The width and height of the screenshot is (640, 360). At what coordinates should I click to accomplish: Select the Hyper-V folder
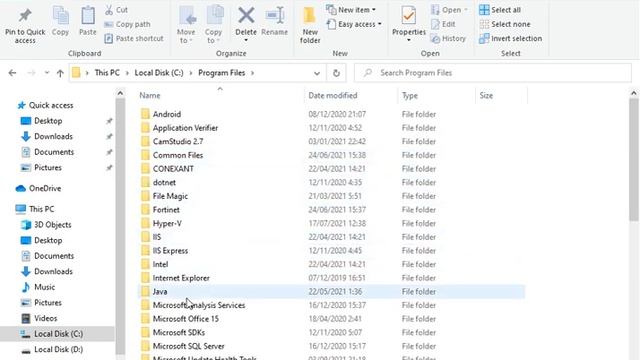(x=161, y=224)
